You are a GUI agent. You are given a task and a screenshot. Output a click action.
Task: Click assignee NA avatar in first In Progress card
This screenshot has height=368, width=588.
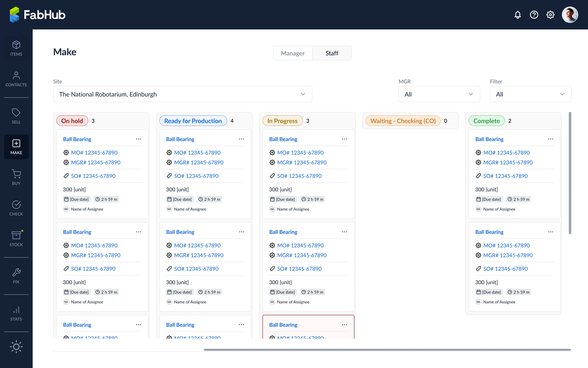[272, 209]
